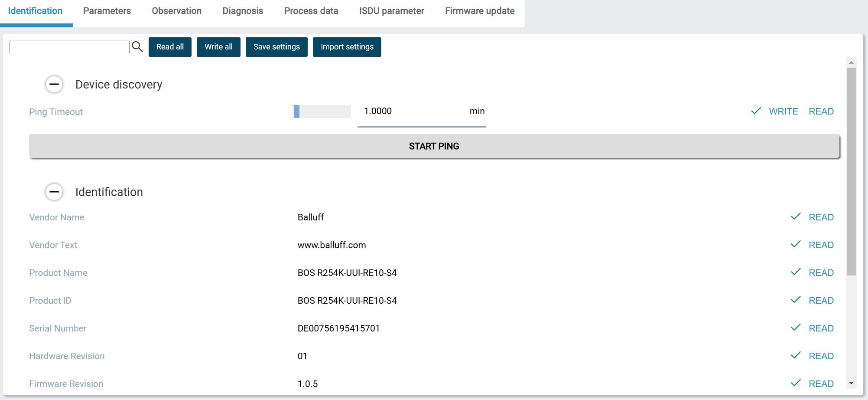Click the scrollbar up arrow
This screenshot has height=400, width=868.
coord(851,62)
